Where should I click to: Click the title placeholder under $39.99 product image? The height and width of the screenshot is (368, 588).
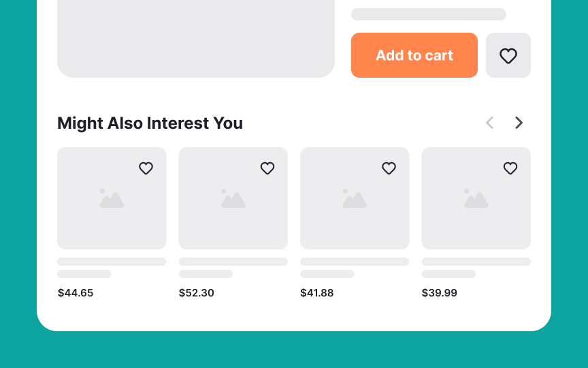[x=476, y=262]
